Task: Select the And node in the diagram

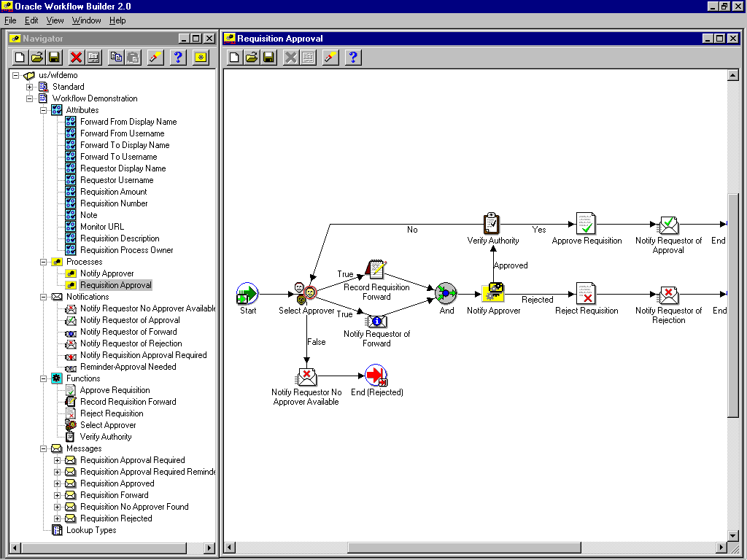Action: (x=446, y=294)
